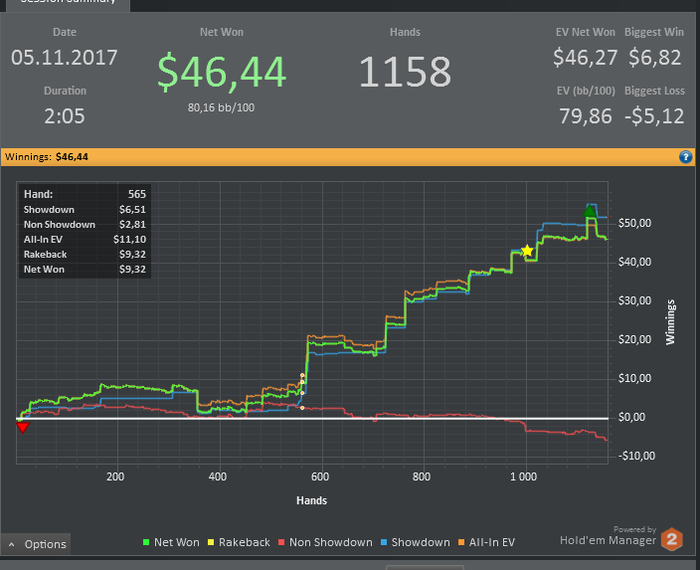The image size is (700, 570).
Task: Click the tooltip Non Showdown $2,81 row
Action: click(85, 225)
